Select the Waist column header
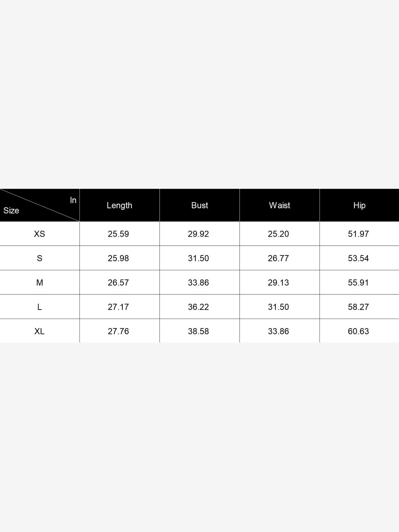The height and width of the screenshot is (532, 399). [x=279, y=205]
